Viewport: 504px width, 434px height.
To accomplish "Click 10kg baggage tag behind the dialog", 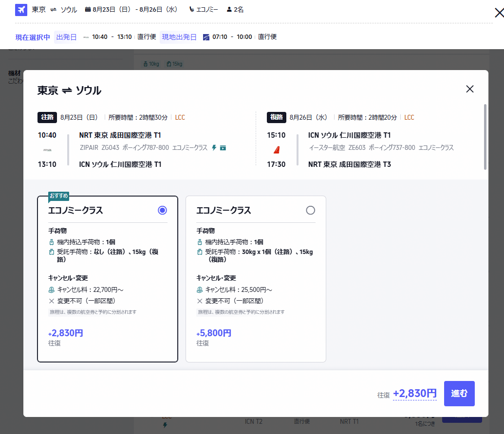I will pyautogui.click(x=151, y=64).
